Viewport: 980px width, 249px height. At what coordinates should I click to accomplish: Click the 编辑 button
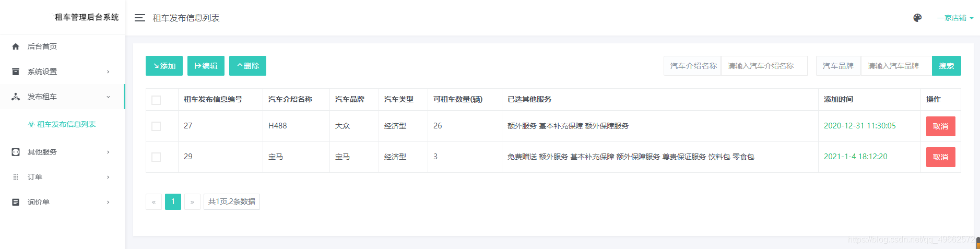(x=206, y=66)
